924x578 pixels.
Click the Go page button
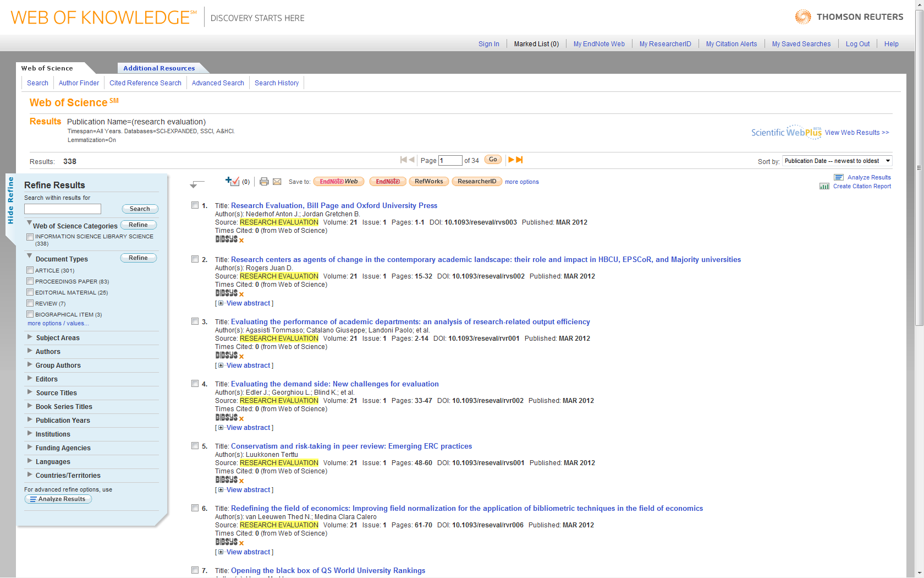(x=493, y=160)
